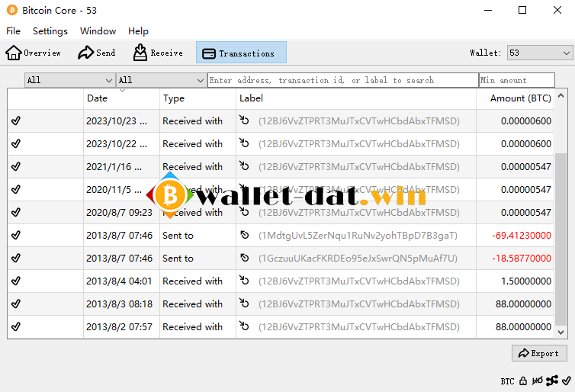Focus the address or label search field

(343, 80)
